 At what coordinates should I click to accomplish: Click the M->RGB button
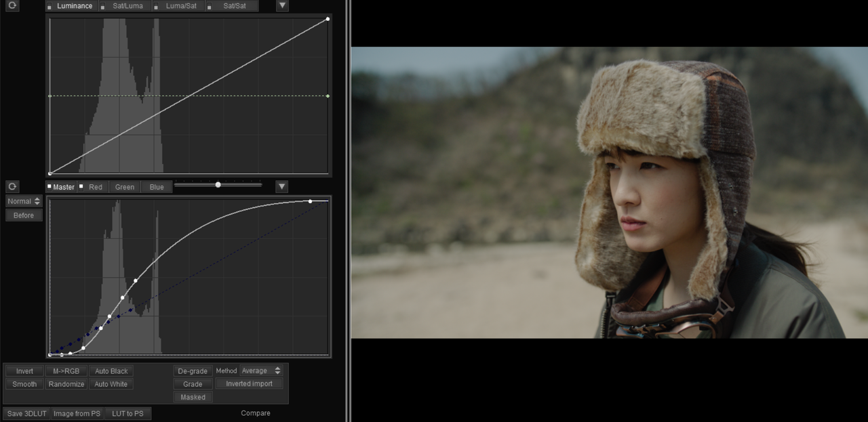click(66, 371)
